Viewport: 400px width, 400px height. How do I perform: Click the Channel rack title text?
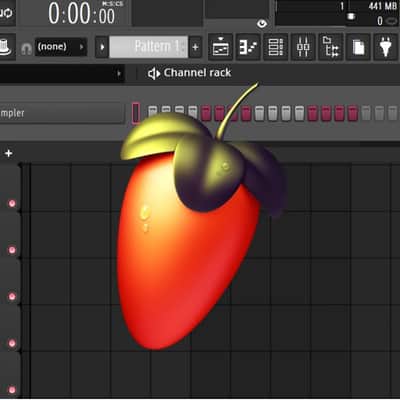click(197, 73)
